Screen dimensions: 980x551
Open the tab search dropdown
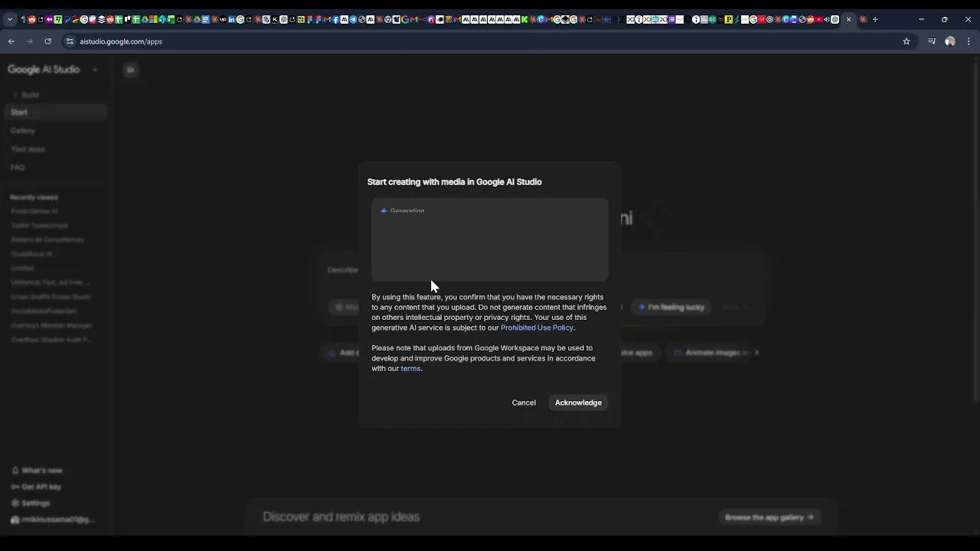pyautogui.click(x=10, y=19)
